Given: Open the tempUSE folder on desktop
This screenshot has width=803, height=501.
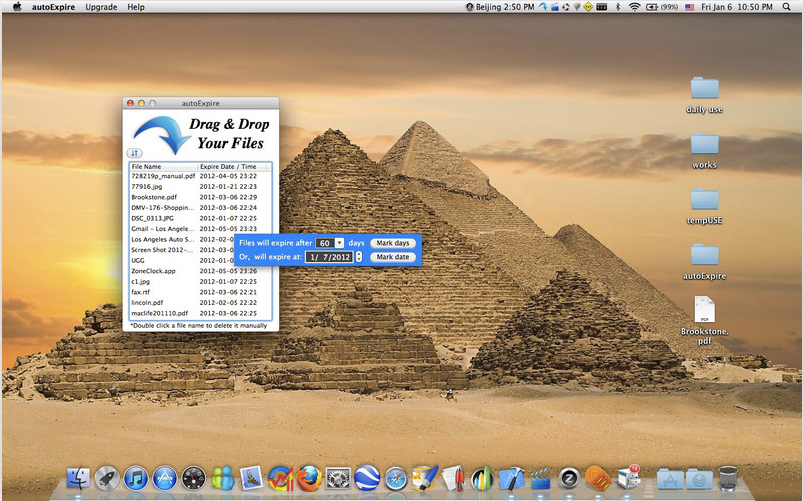Looking at the screenshot, I should (704, 205).
